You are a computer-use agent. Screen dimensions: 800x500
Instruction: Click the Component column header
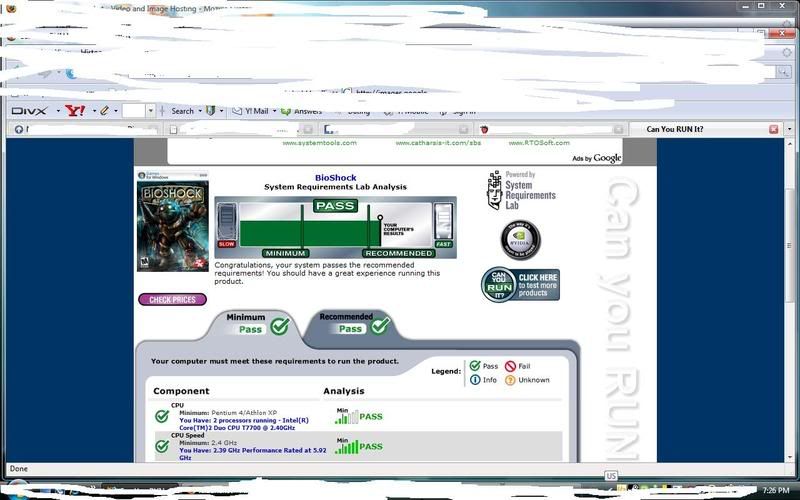[x=181, y=391]
